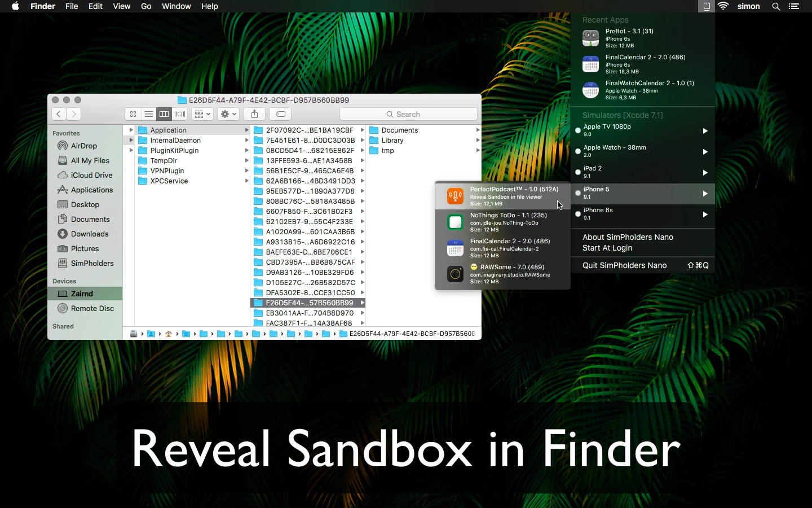This screenshot has height=508, width=812.
Task: Open the Go menu
Action: click(x=146, y=6)
